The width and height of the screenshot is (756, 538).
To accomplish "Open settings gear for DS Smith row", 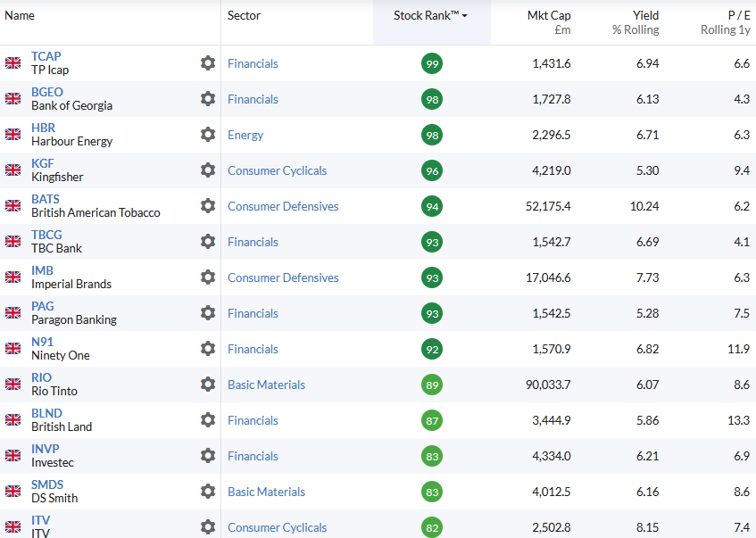I will tap(208, 491).
